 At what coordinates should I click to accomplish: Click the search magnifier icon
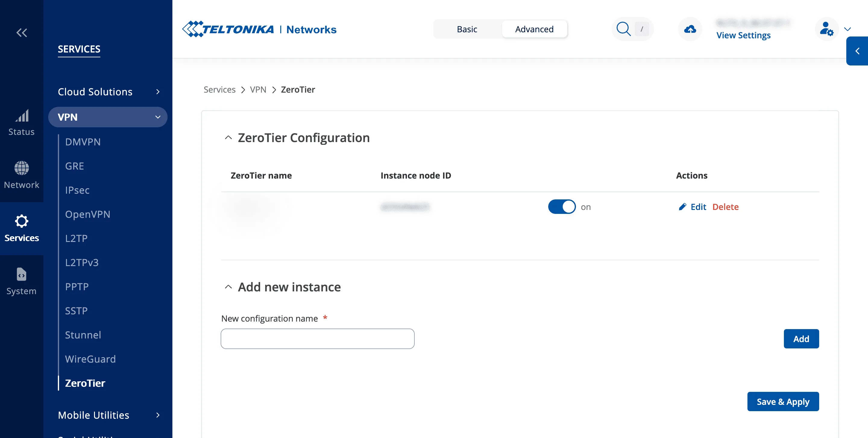point(623,29)
